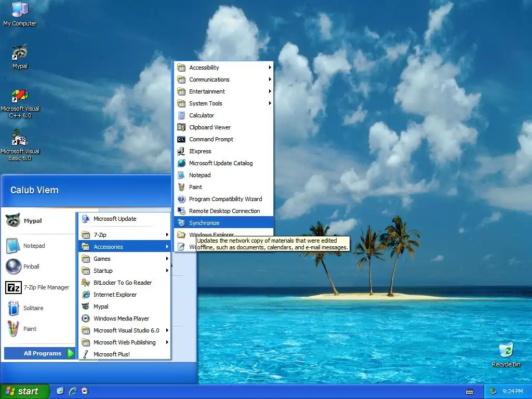Screen dimensions: 532x399
Task: Expand the Communications submenu
Action: pyautogui.click(x=224, y=79)
